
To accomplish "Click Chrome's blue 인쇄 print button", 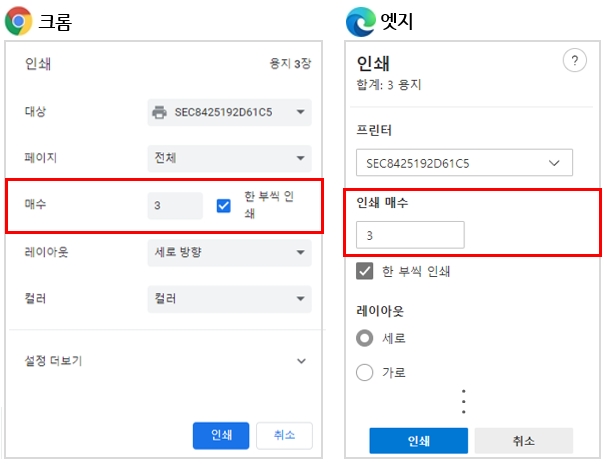I will pyautogui.click(x=221, y=435).
